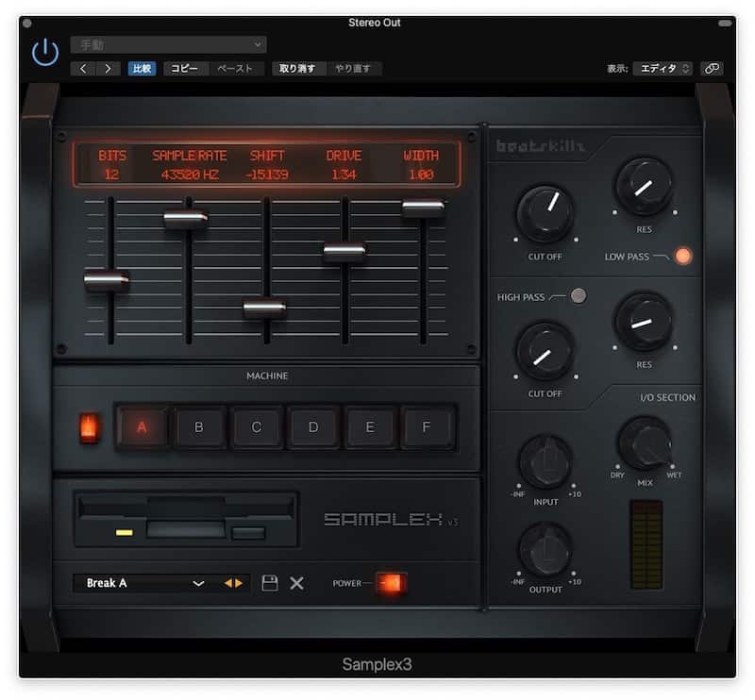Flip the red lever beside Machine A
755x700 pixels.
click(x=89, y=426)
